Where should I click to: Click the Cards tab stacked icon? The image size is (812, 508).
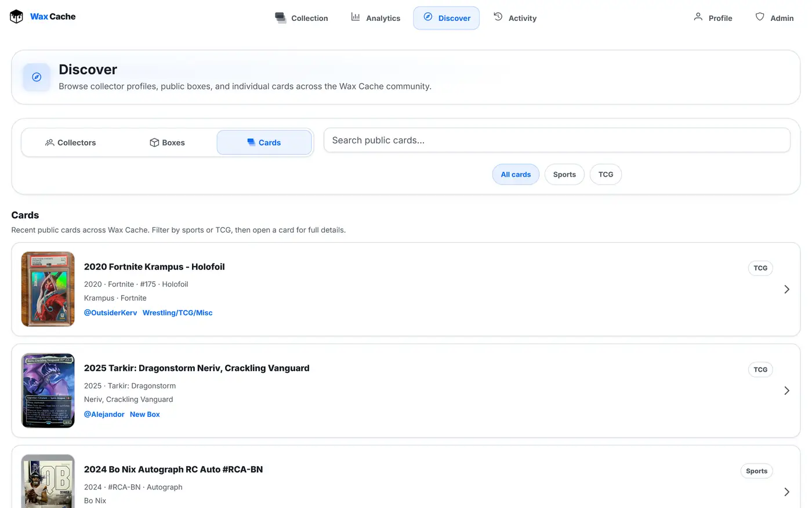tap(251, 143)
